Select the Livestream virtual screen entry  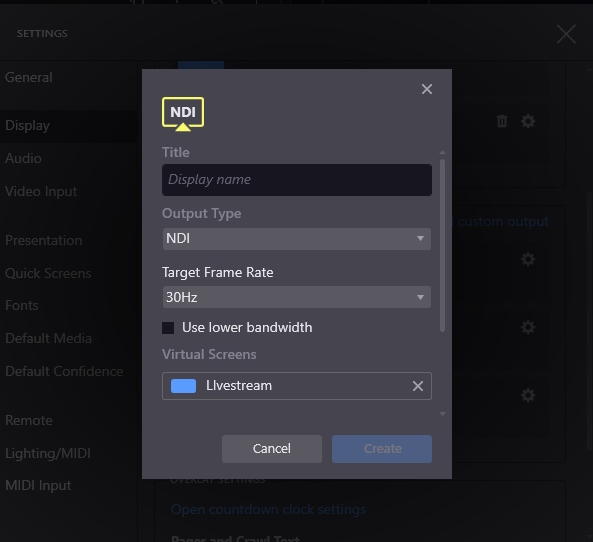point(297,386)
